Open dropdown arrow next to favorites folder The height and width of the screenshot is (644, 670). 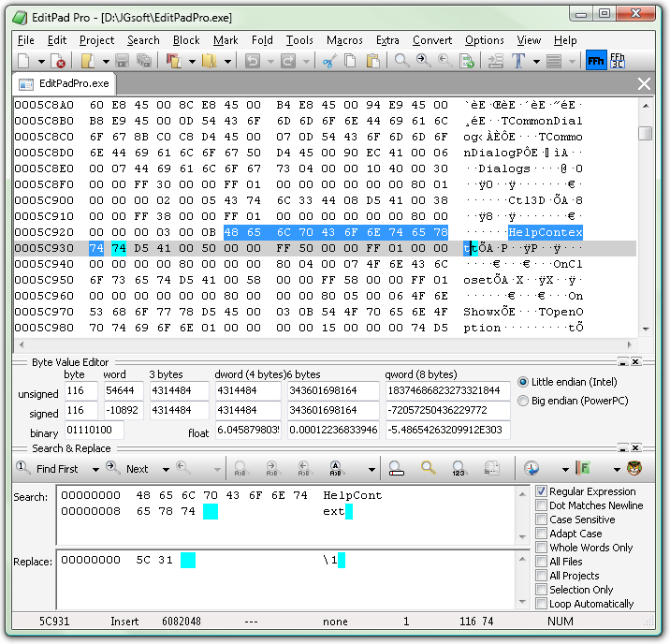point(227,62)
